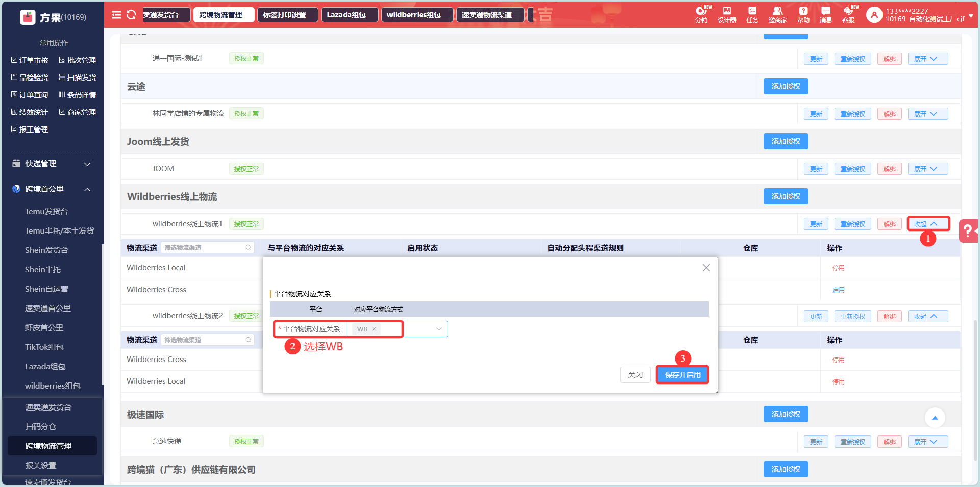The height and width of the screenshot is (487, 980).
Task: Collapse the sidebar with the hamburger icon
Action: (x=116, y=15)
